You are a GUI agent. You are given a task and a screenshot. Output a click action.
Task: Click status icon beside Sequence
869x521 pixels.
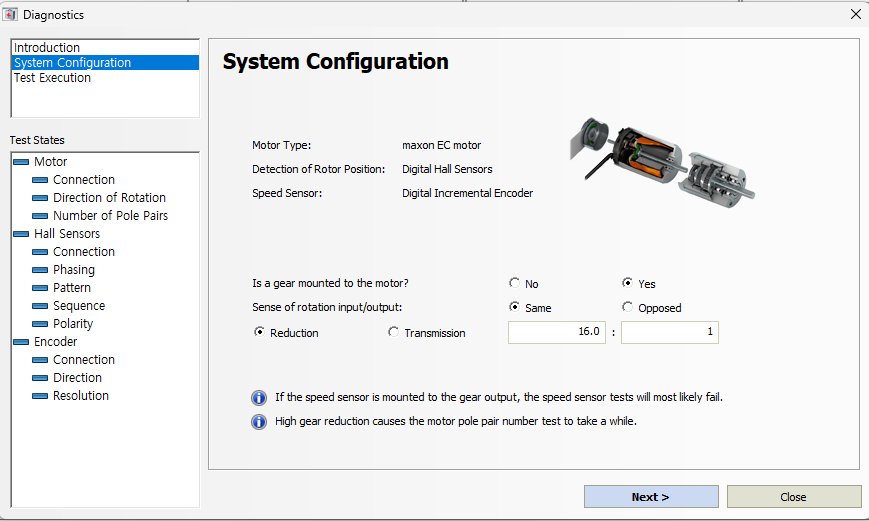pos(40,306)
